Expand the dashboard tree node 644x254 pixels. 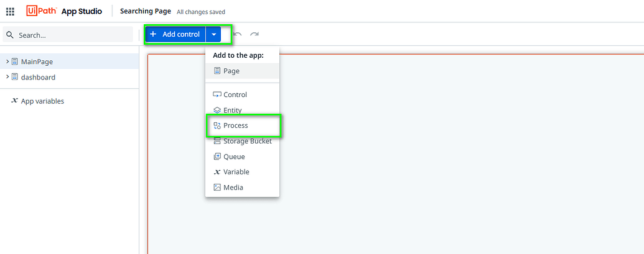(x=7, y=77)
